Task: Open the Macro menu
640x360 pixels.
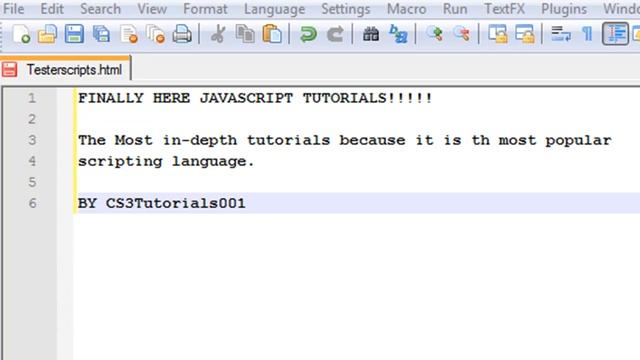Action: click(x=407, y=9)
